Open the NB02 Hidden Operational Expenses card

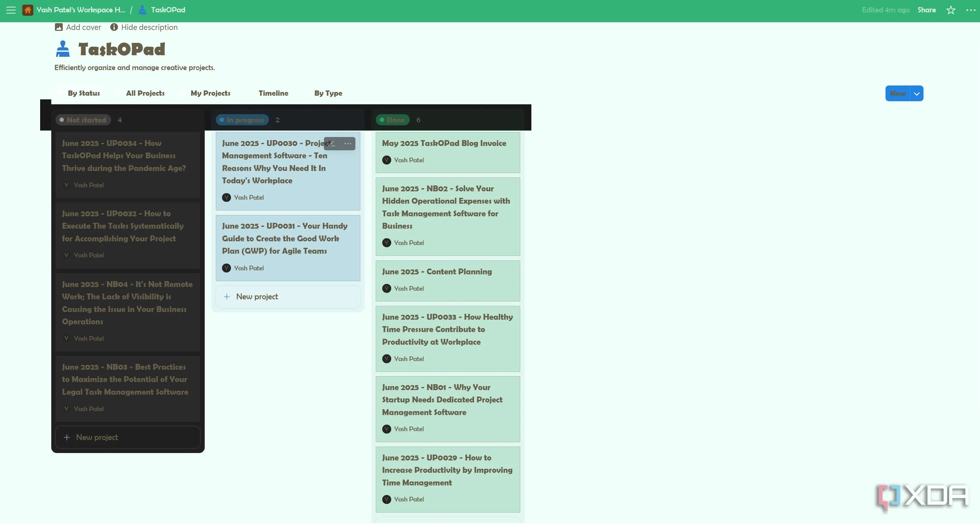pos(448,217)
